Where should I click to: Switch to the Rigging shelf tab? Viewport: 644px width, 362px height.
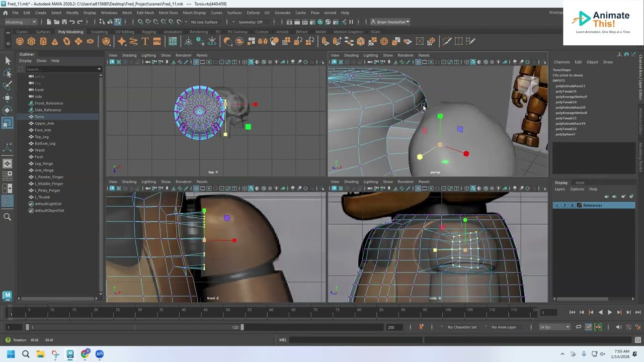[149, 32]
